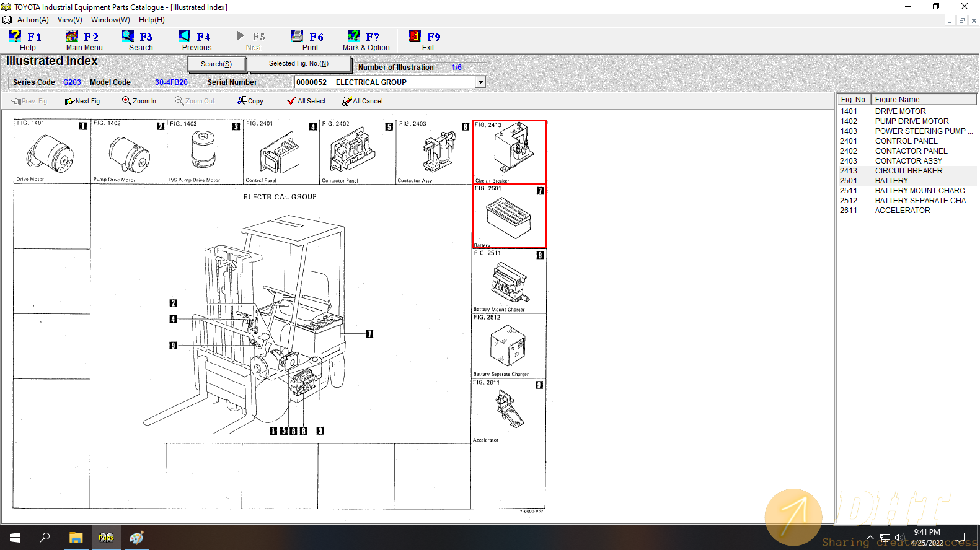The height and width of the screenshot is (550, 980).
Task: Copy the illustration
Action: pos(250,101)
